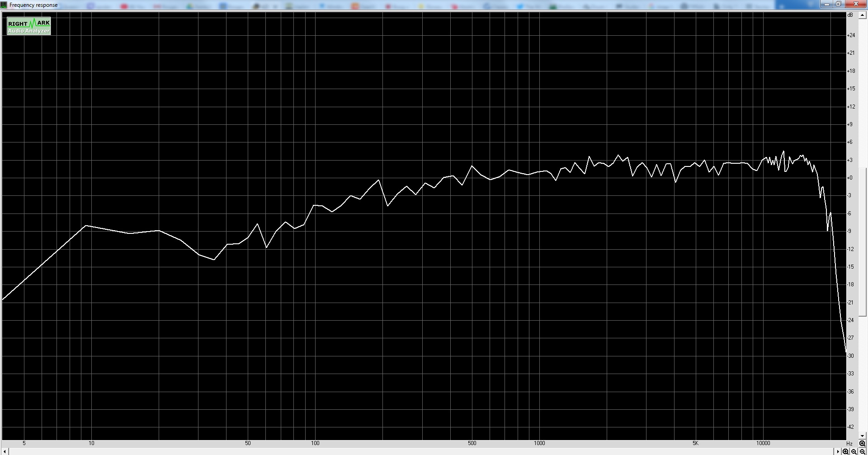Click the horizontal scrollbar right arrow

838,452
